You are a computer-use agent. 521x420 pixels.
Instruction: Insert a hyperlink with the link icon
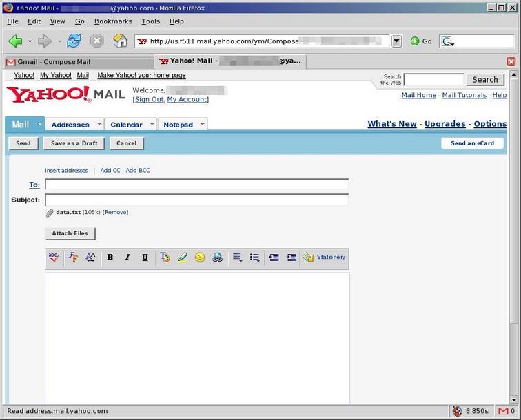[x=217, y=258]
